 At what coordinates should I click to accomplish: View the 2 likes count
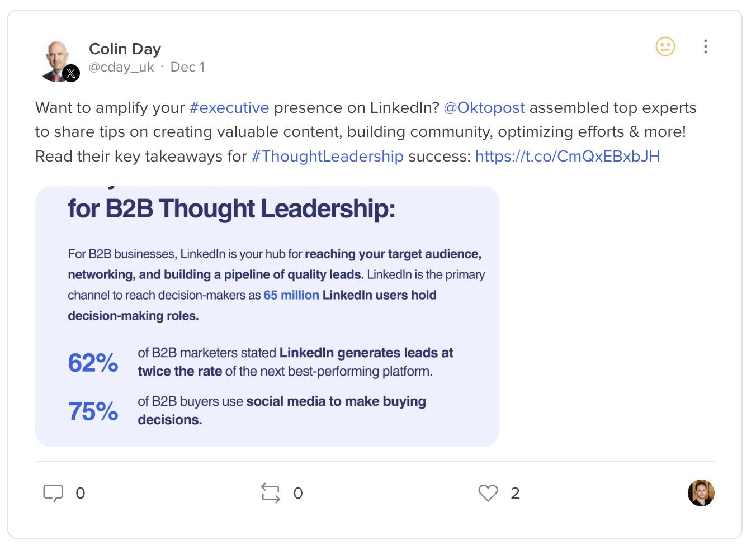(x=516, y=493)
